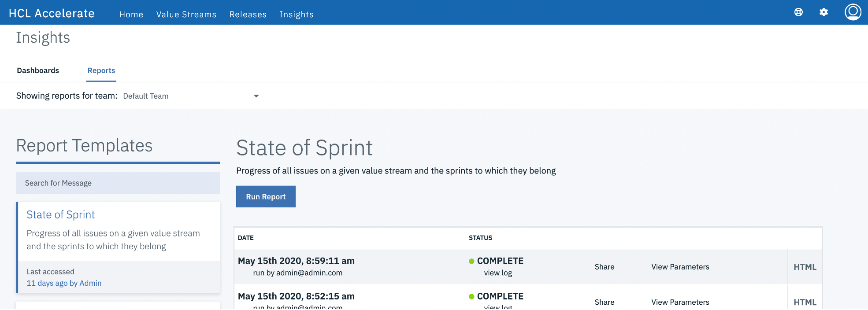Open the user profile avatar

[x=853, y=12]
